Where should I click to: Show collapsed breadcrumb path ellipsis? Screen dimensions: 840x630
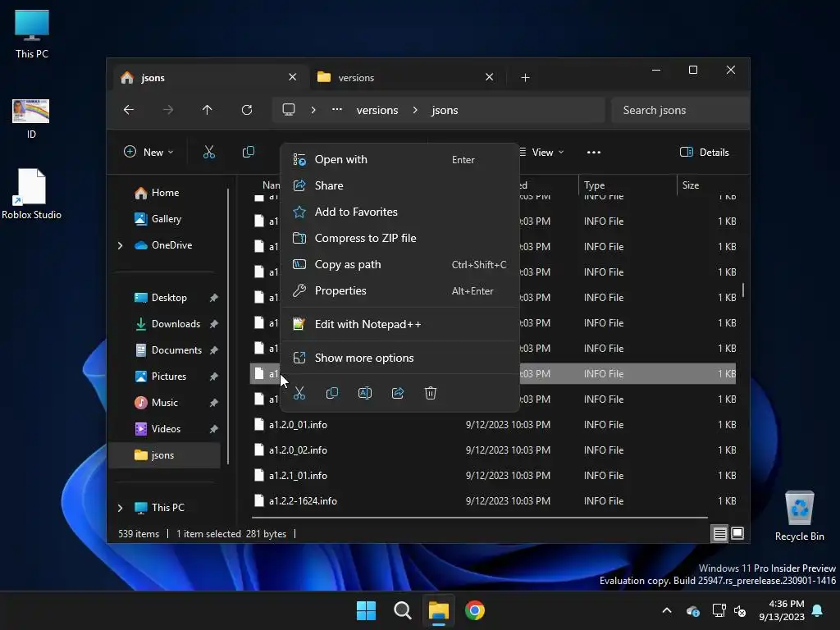pos(336,109)
